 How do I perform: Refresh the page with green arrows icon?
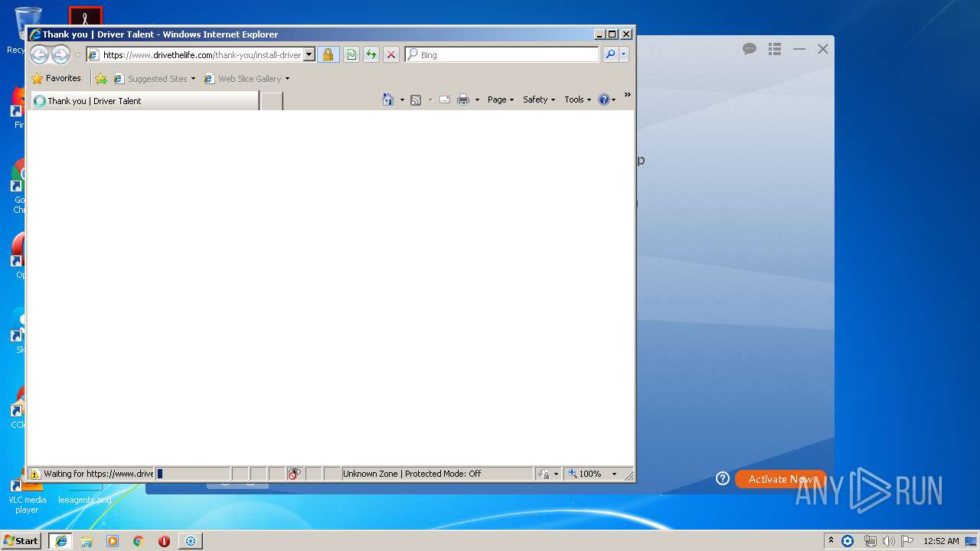tap(371, 55)
